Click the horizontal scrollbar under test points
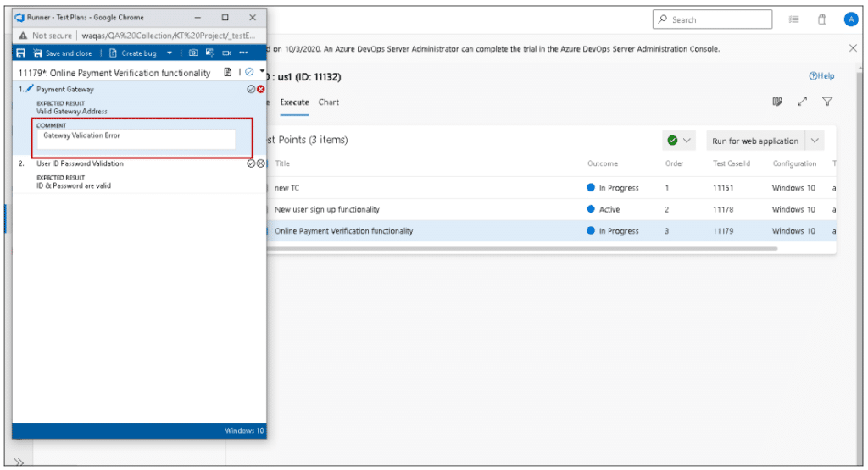Viewport: 868px width, 470px height. point(522,249)
